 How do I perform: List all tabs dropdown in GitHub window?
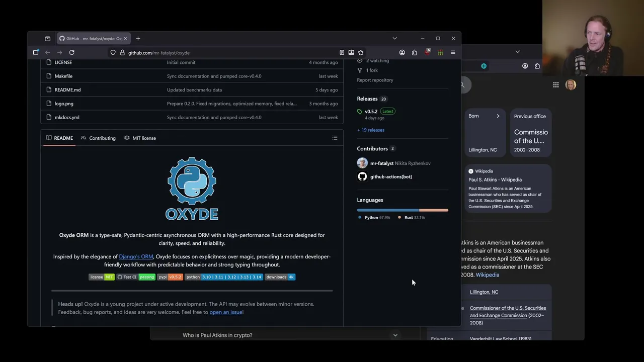click(394, 38)
